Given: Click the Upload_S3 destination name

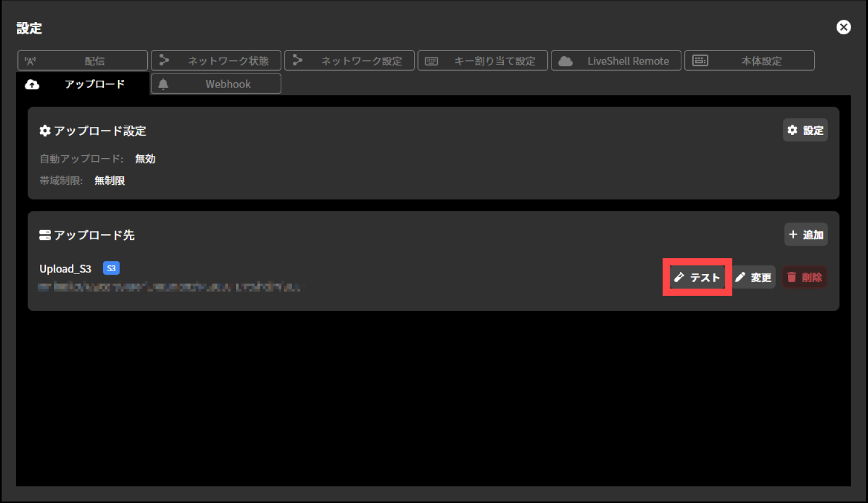Looking at the screenshot, I should 66,269.
